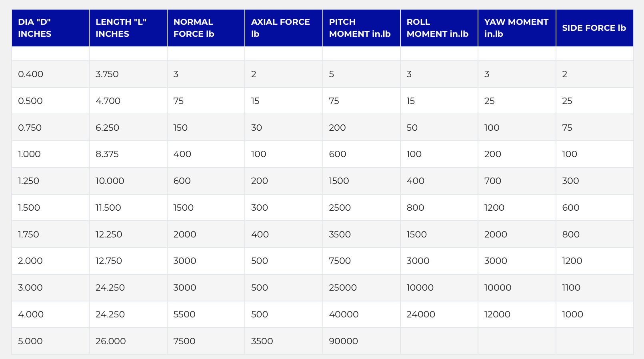Select the ROLL MOMENT in.lb header

pos(439,28)
